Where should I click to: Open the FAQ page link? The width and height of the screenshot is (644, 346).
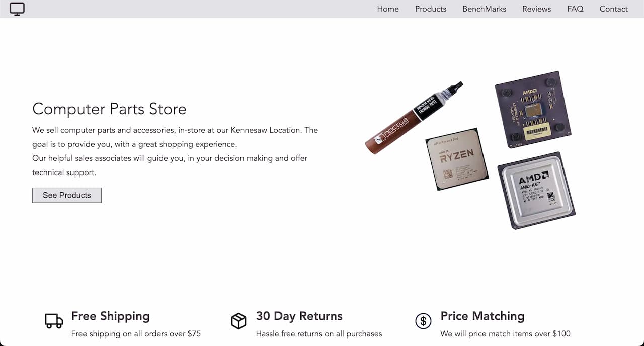pos(575,9)
